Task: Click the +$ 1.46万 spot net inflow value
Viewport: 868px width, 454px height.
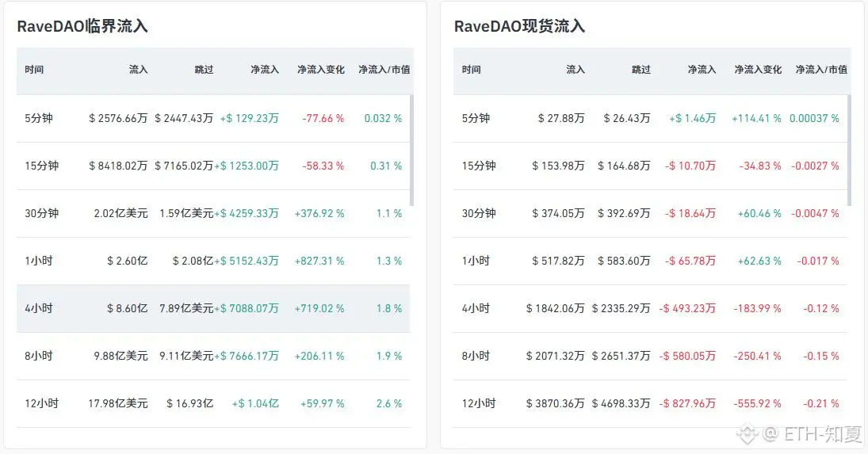Action: click(693, 118)
